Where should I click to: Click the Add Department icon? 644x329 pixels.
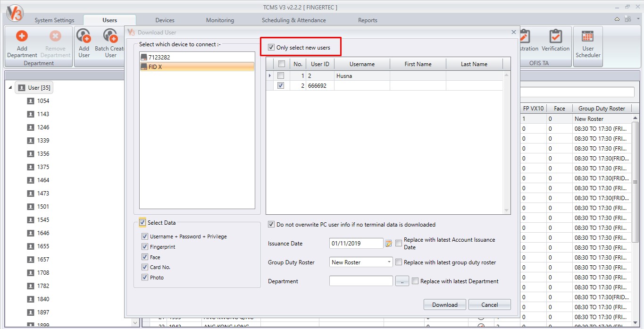point(22,36)
